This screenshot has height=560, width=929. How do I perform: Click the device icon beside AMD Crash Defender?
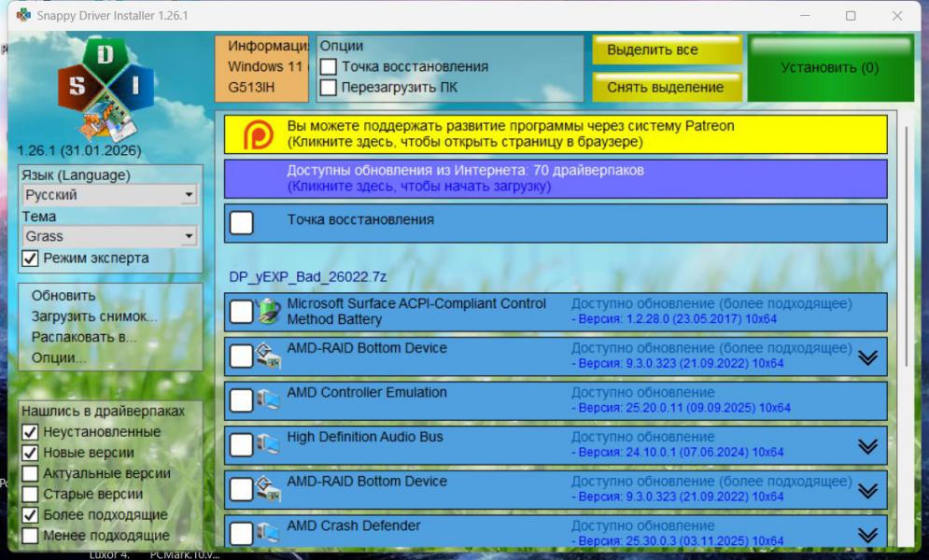(x=269, y=533)
